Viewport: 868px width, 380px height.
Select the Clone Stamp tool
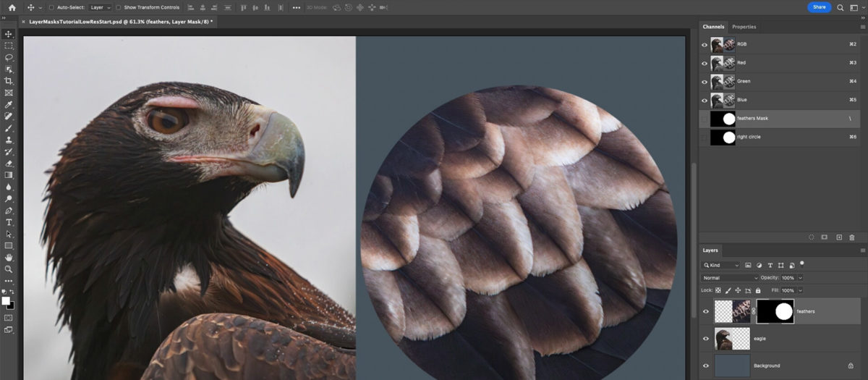9,140
